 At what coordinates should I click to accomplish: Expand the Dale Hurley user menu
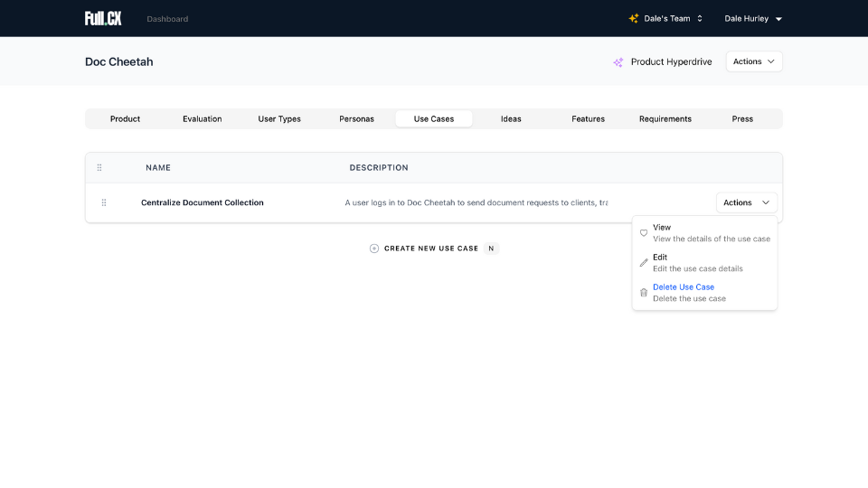click(x=753, y=18)
